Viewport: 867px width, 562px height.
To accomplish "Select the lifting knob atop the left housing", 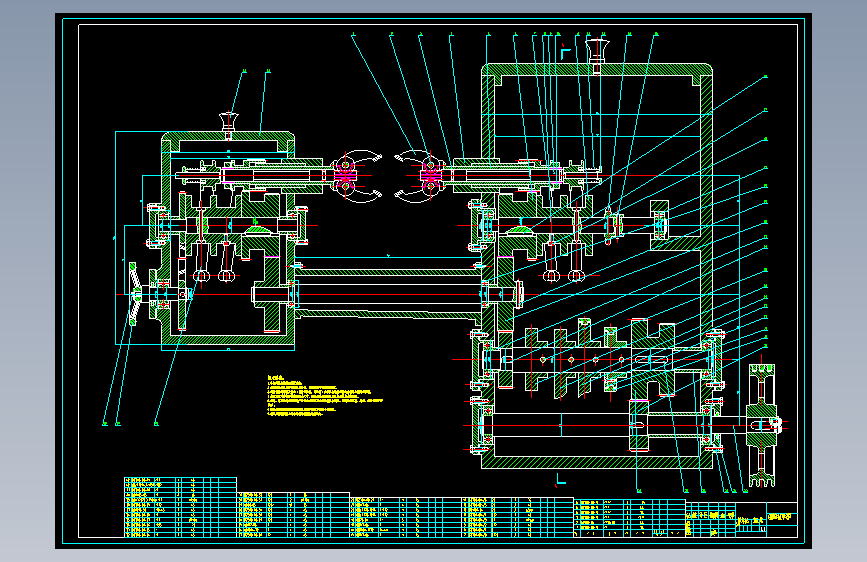I will pyautogui.click(x=229, y=125).
